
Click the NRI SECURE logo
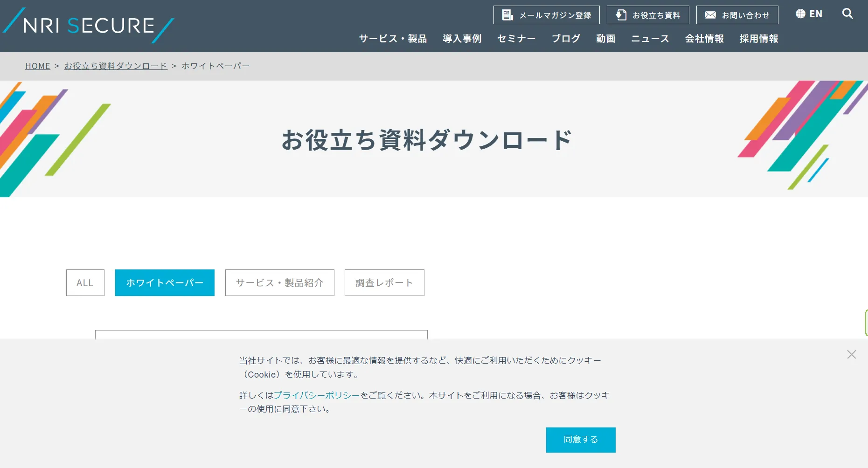click(x=88, y=26)
